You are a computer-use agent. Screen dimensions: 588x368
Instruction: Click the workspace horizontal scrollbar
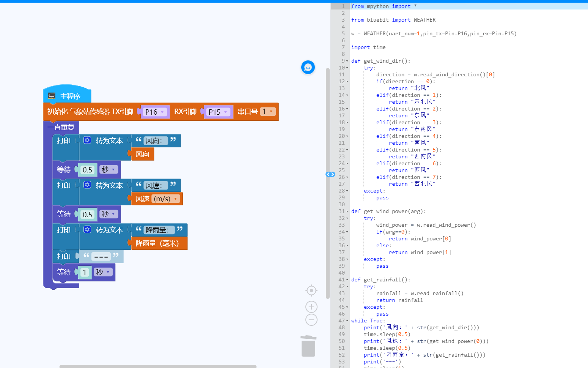[x=158, y=366]
